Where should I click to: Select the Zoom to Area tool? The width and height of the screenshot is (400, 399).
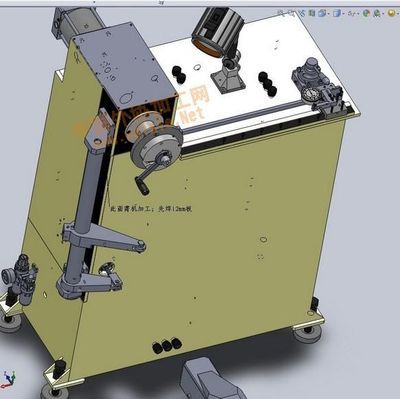(291, 13)
